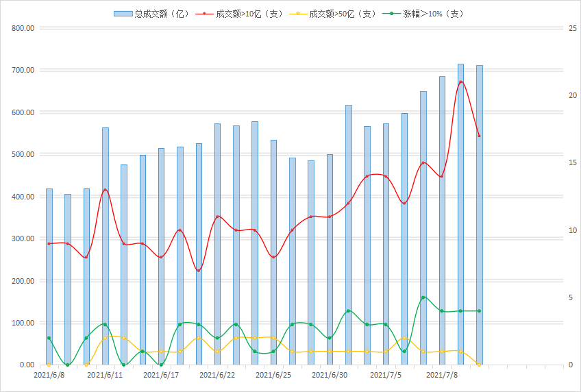Click the red line legend marker

pyautogui.click(x=204, y=14)
